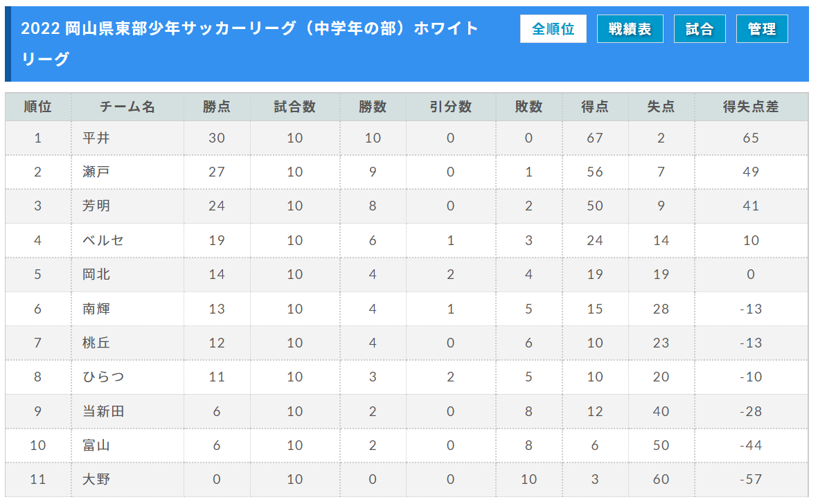The width and height of the screenshot is (818, 504).
Task: Select the 岡北 team row
Action: tap(407, 275)
